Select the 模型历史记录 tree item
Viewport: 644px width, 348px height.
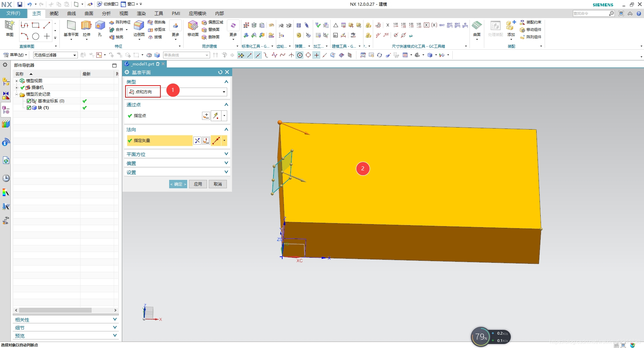tap(38, 94)
